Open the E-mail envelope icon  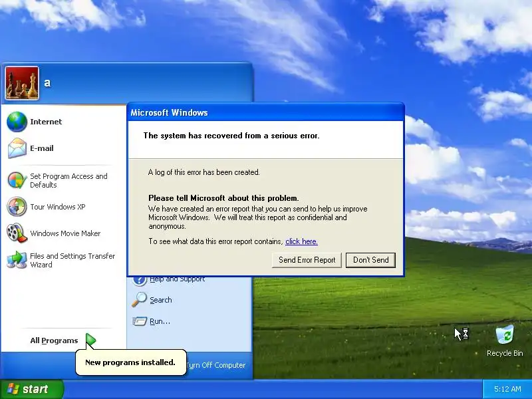[17, 148]
